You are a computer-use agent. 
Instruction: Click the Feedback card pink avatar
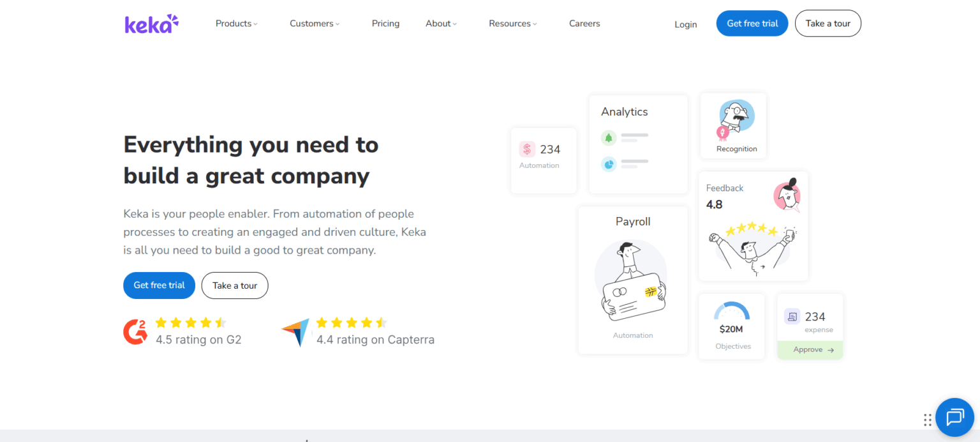787,195
